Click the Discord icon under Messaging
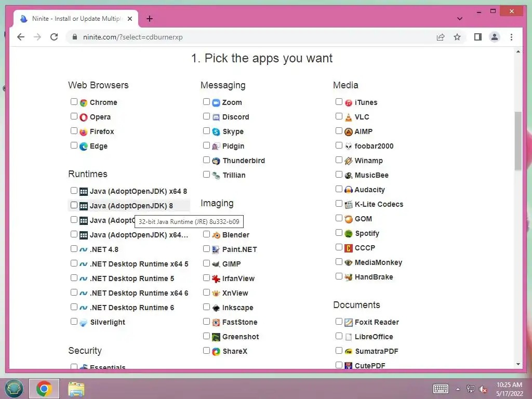This screenshot has height=399, width=532. pyautogui.click(x=216, y=117)
